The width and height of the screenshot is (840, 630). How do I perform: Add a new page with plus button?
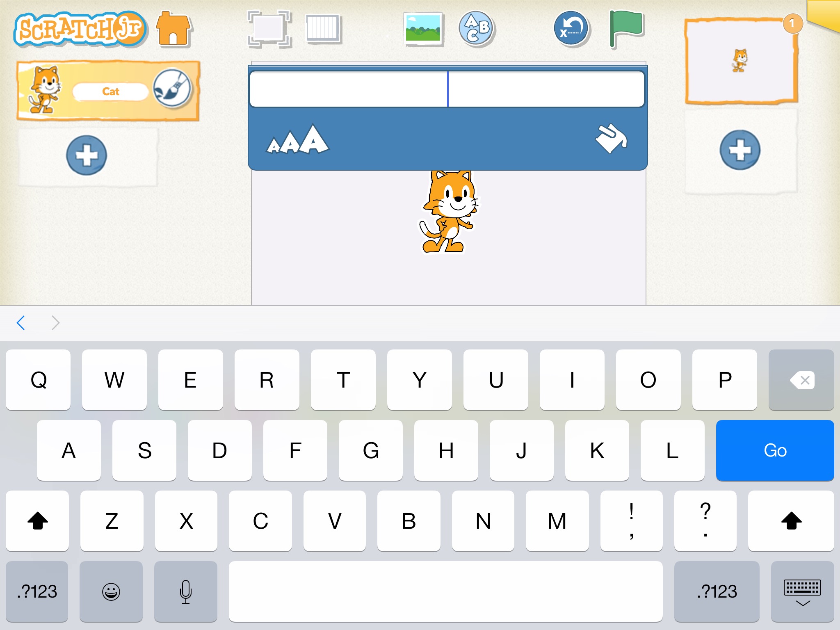740,150
